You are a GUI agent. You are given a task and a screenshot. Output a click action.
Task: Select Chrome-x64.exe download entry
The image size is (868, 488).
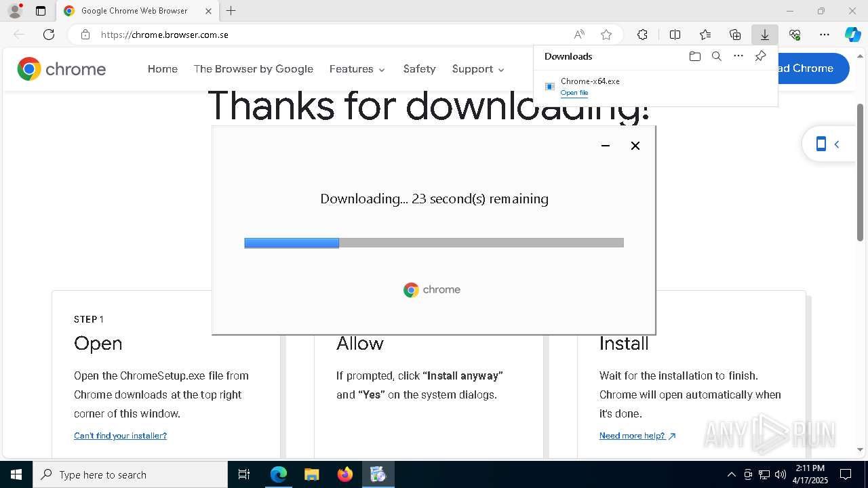pos(655,87)
